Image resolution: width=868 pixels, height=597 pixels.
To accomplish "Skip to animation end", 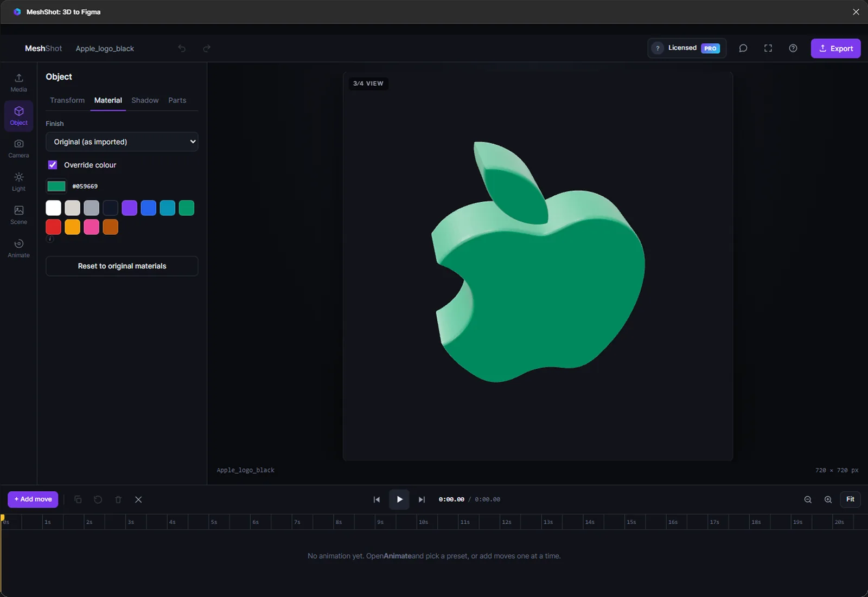I will click(422, 499).
